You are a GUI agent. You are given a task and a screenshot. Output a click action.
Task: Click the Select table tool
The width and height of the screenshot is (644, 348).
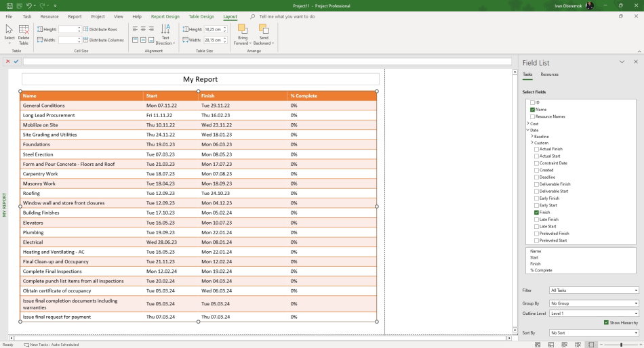click(x=9, y=35)
